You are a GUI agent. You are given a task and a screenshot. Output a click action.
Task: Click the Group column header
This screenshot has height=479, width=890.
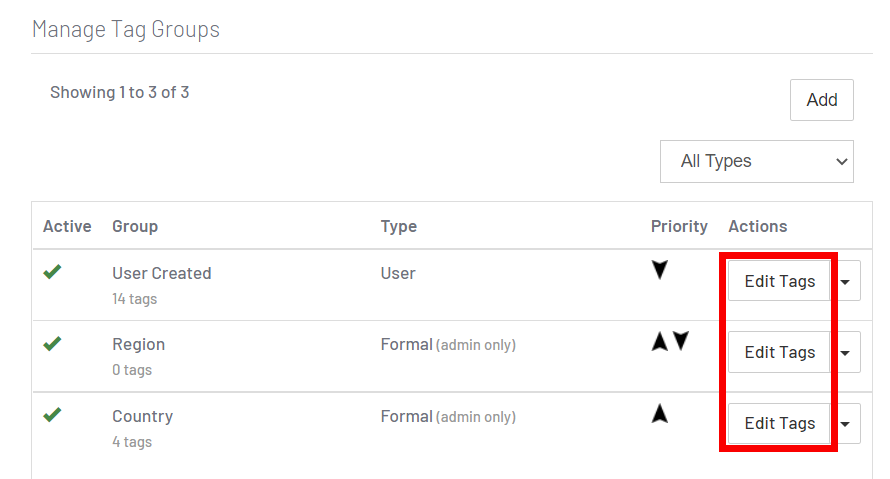135,226
